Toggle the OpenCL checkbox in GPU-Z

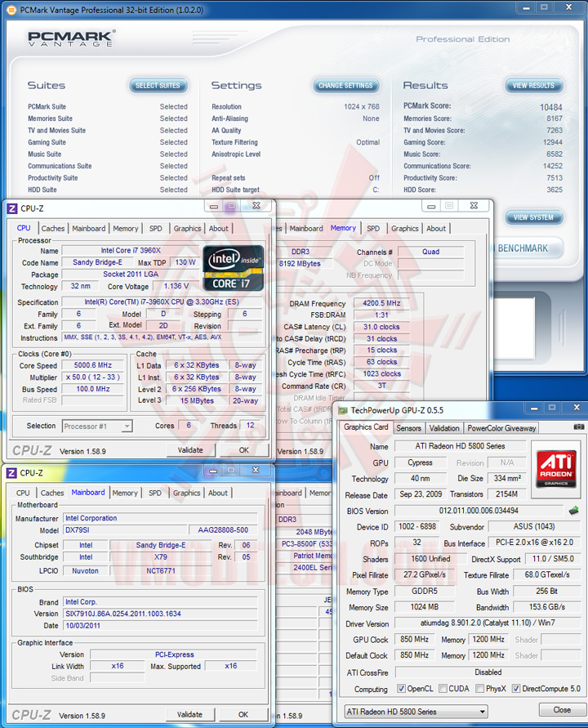(401, 689)
